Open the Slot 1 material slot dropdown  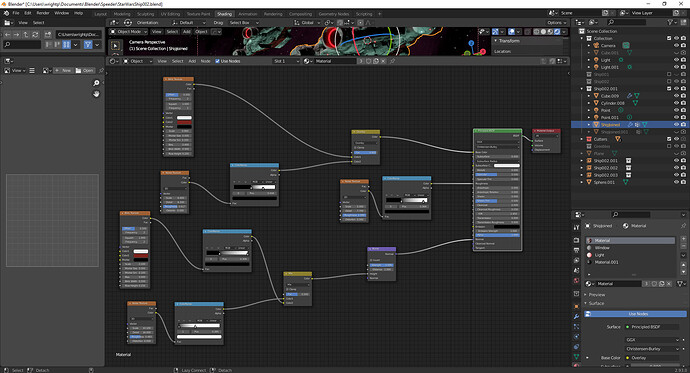[286, 61]
